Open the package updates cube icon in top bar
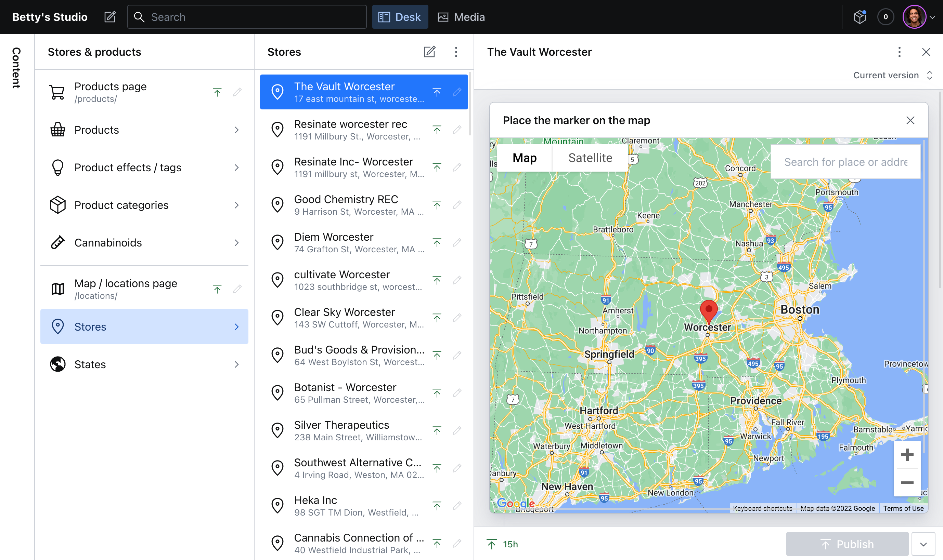This screenshot has height=560, width=943. pyautogui.click(x=860, y=17)
